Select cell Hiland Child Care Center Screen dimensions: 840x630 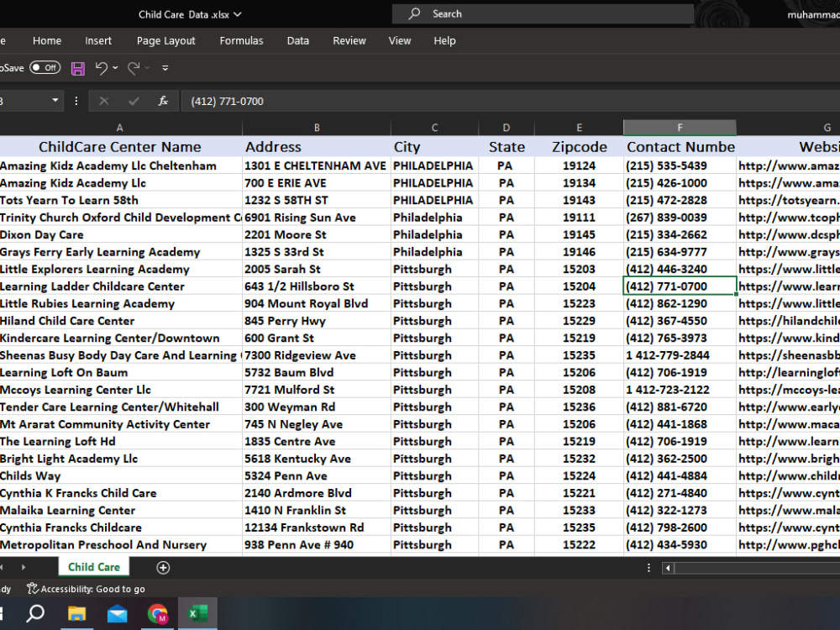pyautogui.click(x=120, y=321)
